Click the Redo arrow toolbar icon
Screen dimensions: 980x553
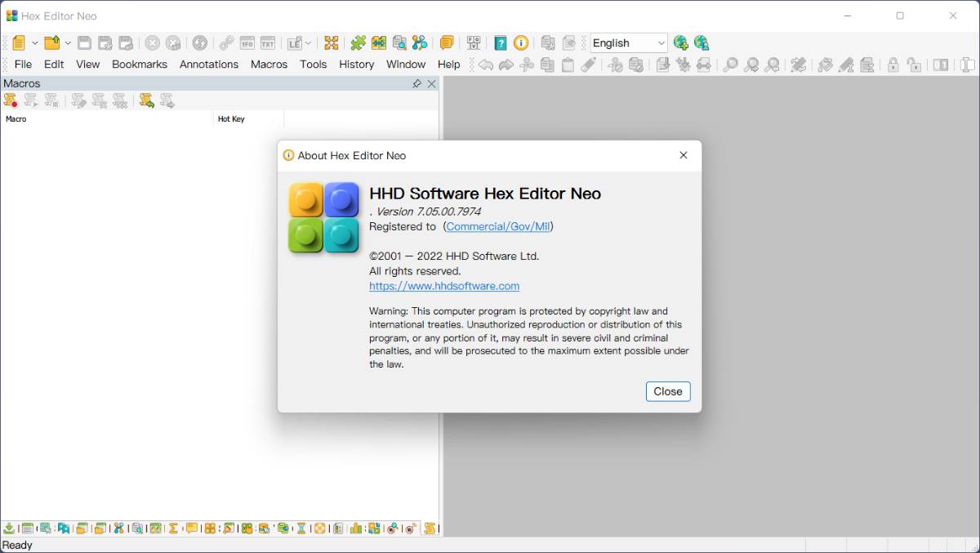(x=506, y=65)
